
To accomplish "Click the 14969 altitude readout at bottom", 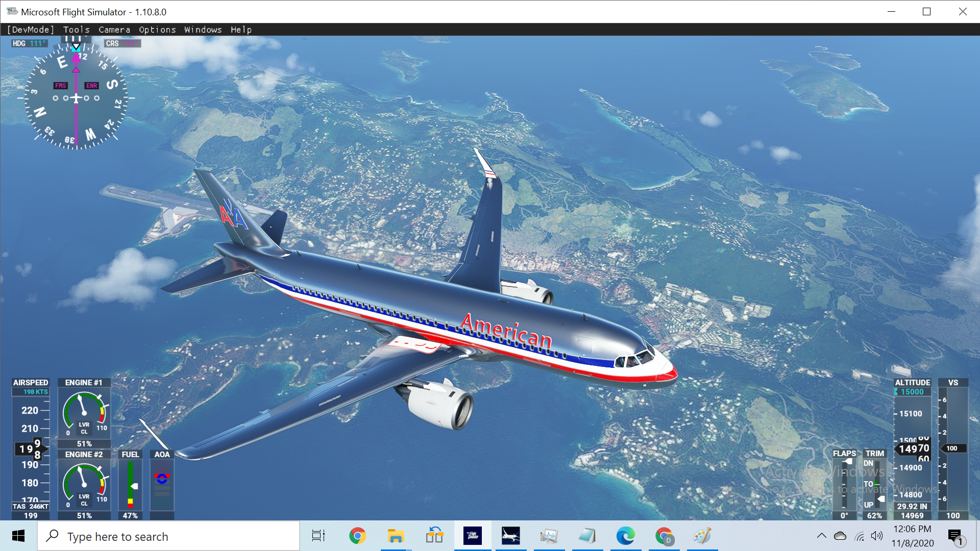I will [x=912, y=516].
